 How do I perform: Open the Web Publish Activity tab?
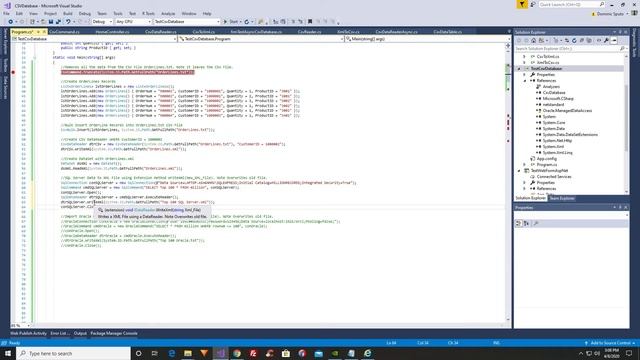tap(28, 333)
